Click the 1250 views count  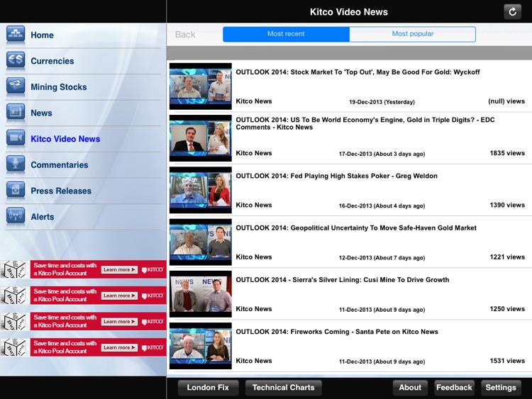click(507, 309)
